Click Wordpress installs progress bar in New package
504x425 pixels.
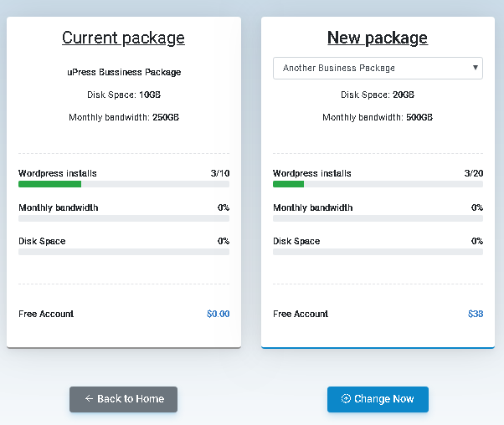378,184
